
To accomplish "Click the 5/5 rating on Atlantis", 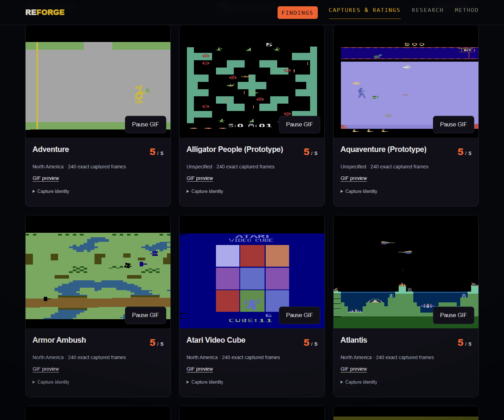I will pos(464,343).
